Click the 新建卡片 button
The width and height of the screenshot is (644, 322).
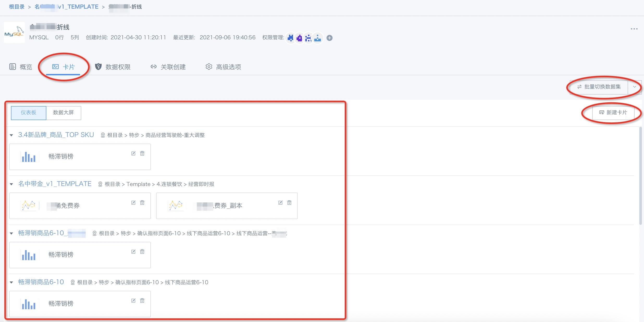tap(613, 113)
